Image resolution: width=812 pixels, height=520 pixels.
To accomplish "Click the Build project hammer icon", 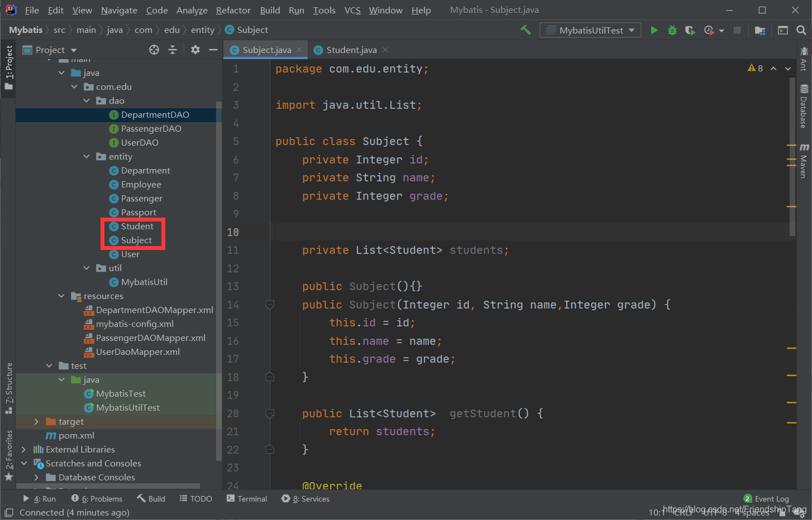I will pyautogui.click(x=526, y=30).
